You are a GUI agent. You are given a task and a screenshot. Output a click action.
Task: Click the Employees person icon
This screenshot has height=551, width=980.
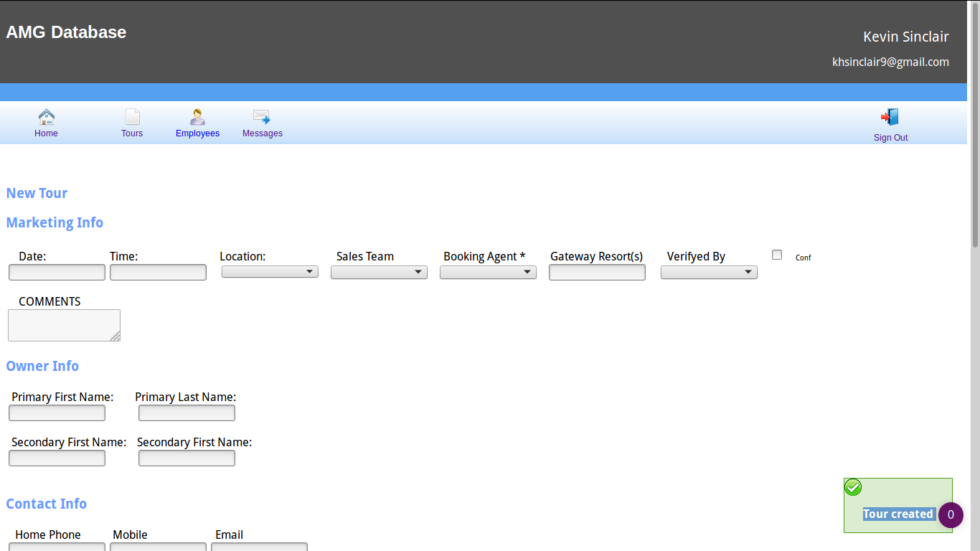[x=197, y=117]
